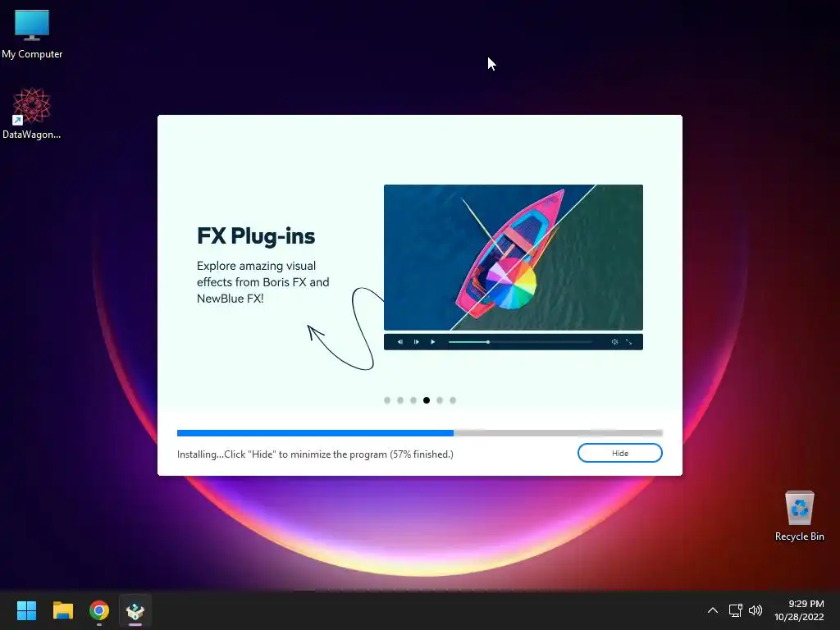This screenshot has width=840, height=630.
Task: Open the network status tray icon
Action: point(735,610)
